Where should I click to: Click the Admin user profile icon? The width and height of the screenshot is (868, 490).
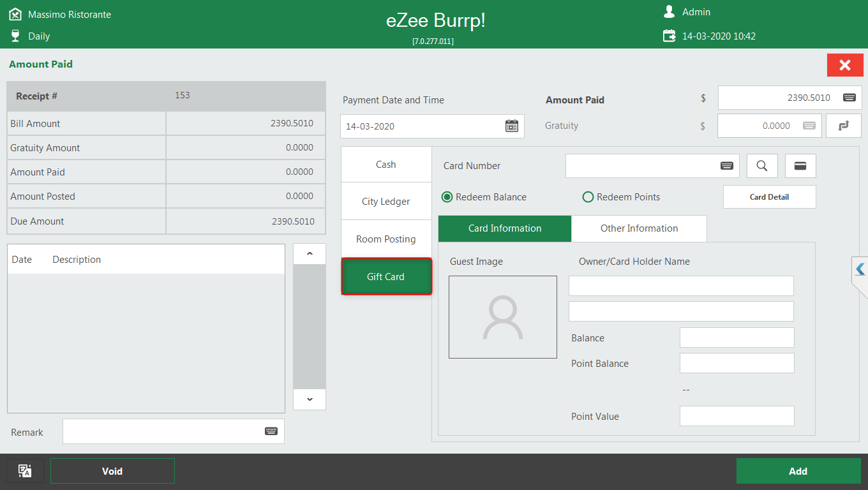coord(669,11)
